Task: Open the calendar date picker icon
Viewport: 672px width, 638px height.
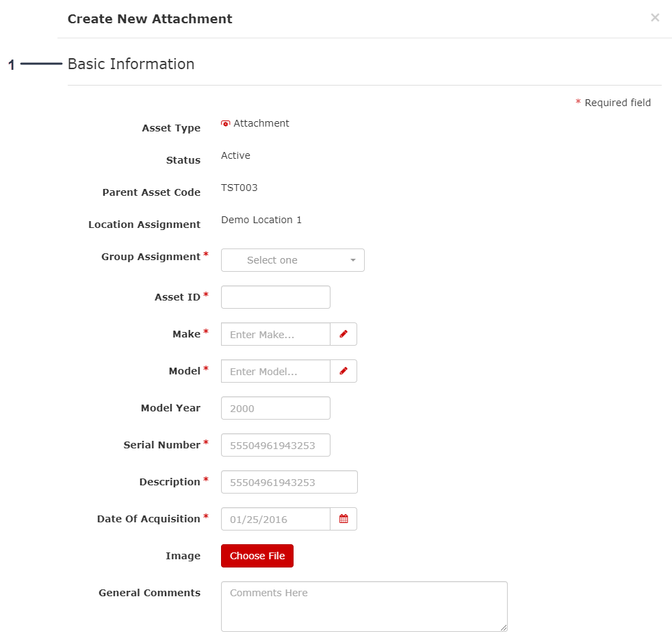Action: point(344,519)
